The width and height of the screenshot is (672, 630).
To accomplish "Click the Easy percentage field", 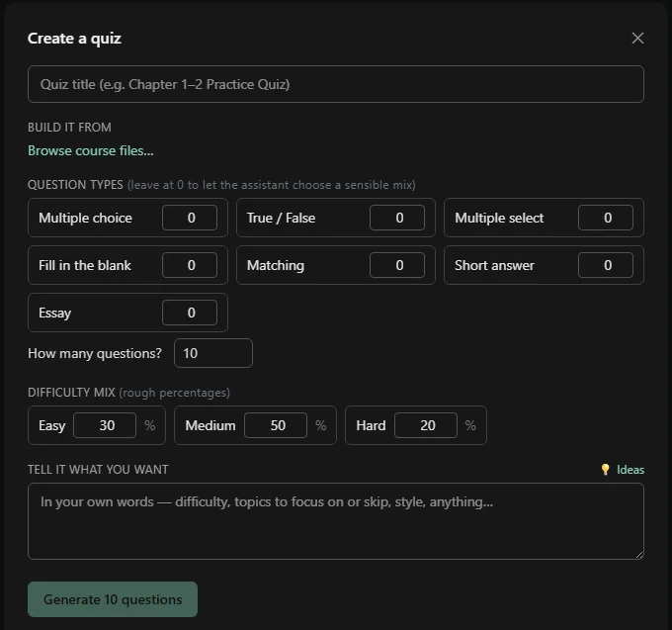I will tap(105, 425).
